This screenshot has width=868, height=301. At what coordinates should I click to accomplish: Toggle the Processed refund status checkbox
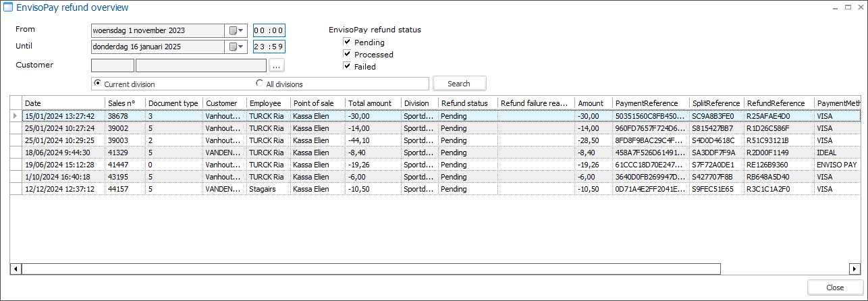pyautogui.click(x=347, y=54)
